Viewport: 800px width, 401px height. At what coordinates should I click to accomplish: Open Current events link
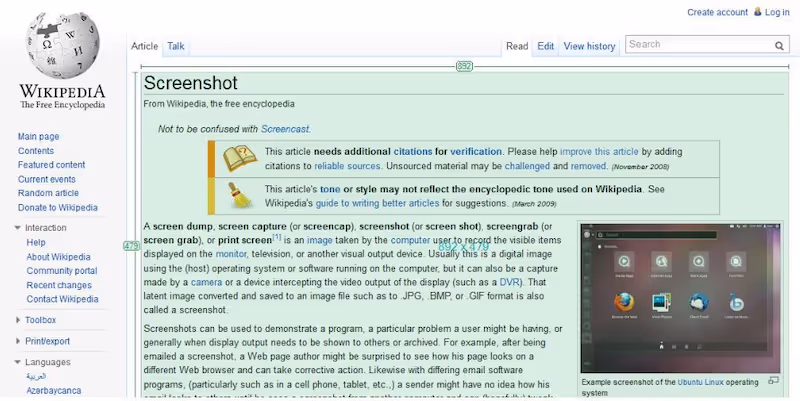pos(46,179)
